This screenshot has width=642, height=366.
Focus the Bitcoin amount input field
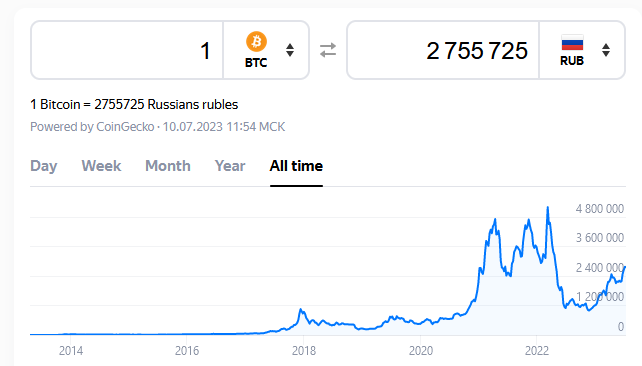click(x=127, y=50)
